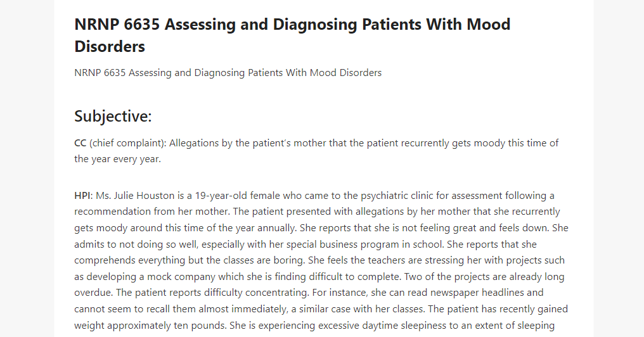The width and height of the screenshot is (644, 337).
Task: Click the bold "HPI" label
Action: pos(84,195)
